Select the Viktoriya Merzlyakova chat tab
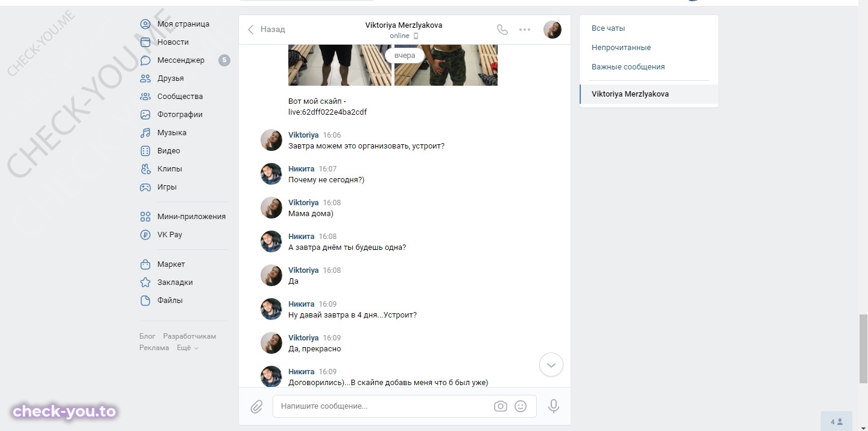 (x=649, y=94)
